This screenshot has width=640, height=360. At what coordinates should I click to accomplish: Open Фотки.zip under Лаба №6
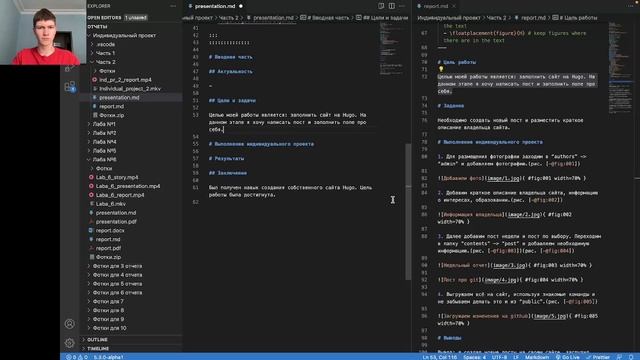tap(108, 257)
